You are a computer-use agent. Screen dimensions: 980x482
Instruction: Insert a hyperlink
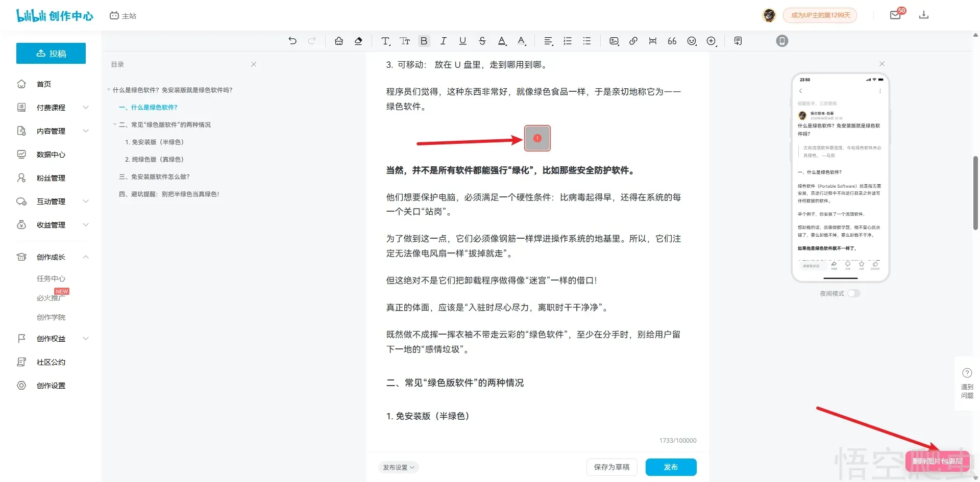coord(633,41)
